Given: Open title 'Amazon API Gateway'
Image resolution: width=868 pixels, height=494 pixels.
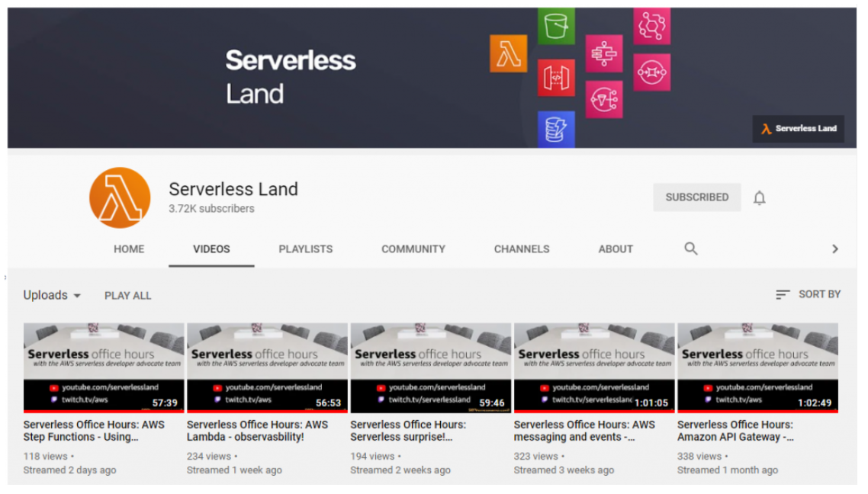Looking at the screenshot, I should point(735,431).
